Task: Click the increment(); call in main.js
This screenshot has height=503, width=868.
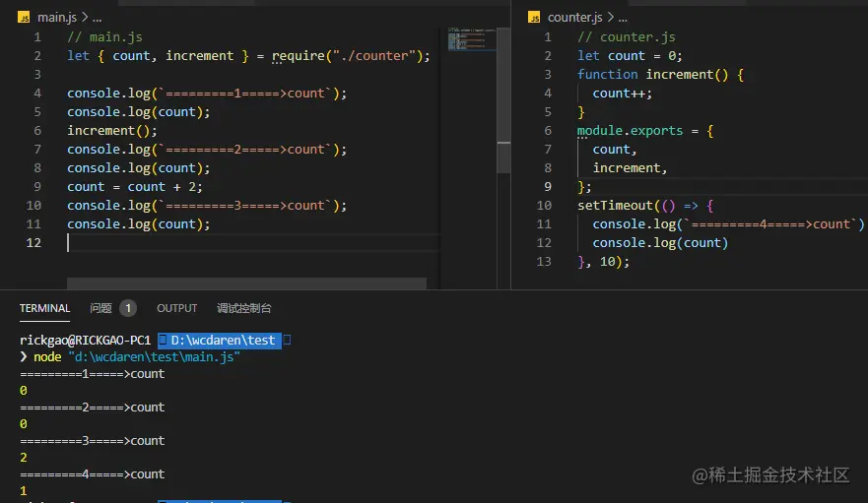Action: pyautogui.click(x=112, y=131)
